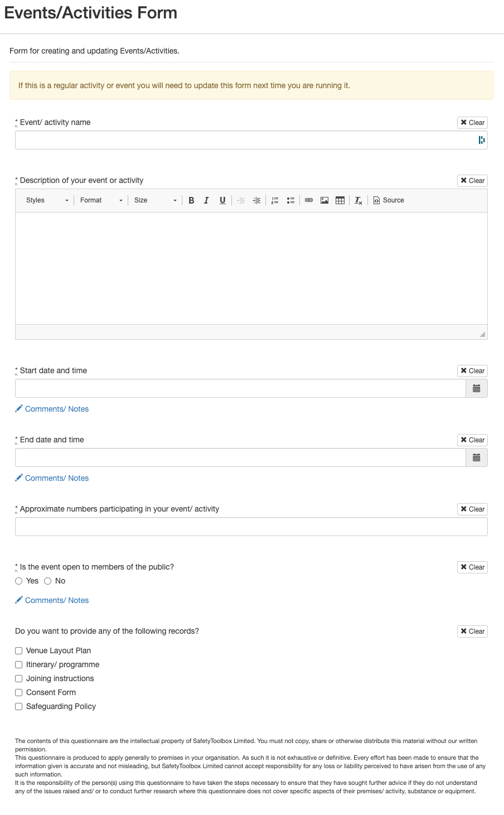Screen dimensions: 504x815
Task: Open calendar picker for End date
Action: pos(477,457)
